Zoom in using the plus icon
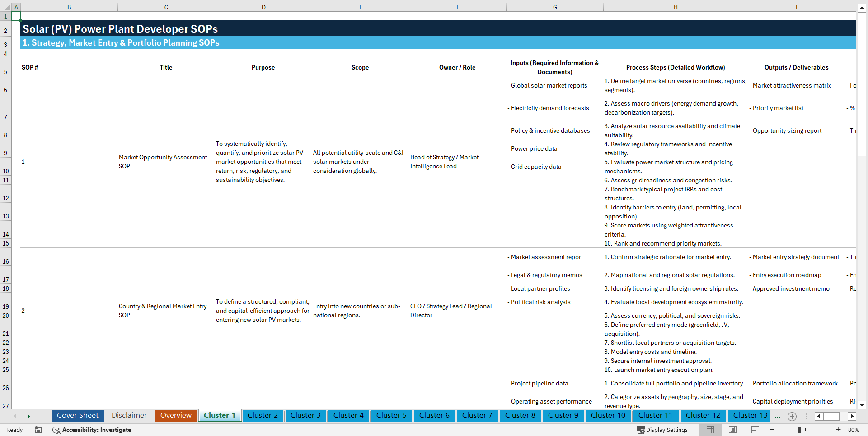The image size is (868, 436). [839, 430]
